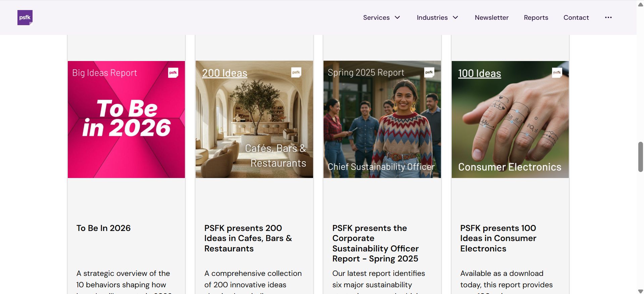Click the psfk badge on 200 Ideas cover
Image resolution: width=644 pixels, height=294 pixels.
[x=296, y=72]
